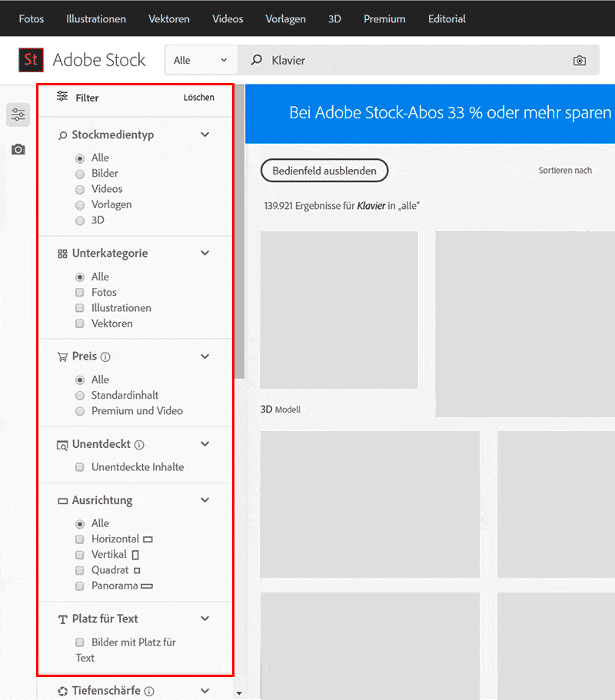
Task: Enable Bilder mit Platz für Text
Action: (x=80, y=643)
